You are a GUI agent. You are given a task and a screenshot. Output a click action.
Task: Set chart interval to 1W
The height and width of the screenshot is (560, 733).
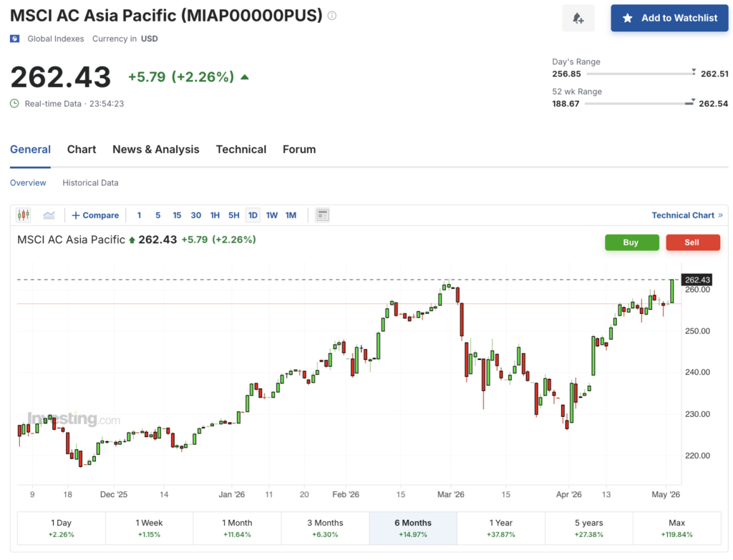coord(271,215)
